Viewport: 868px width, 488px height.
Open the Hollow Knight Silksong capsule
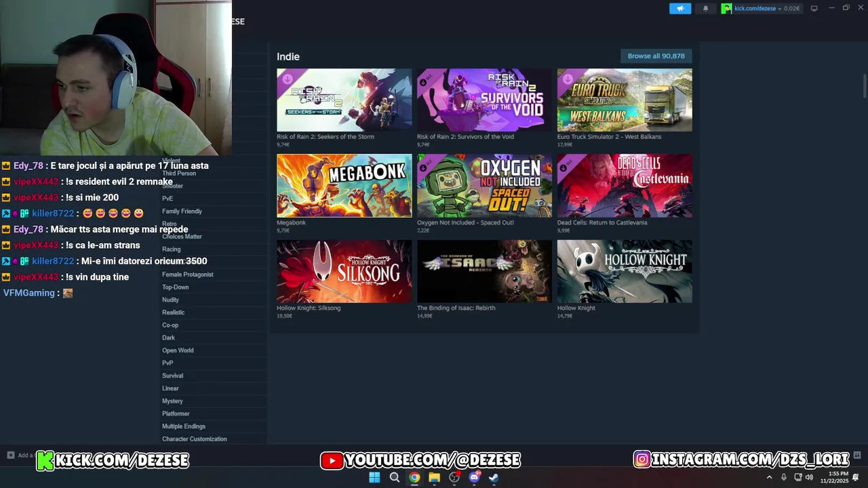pyautogui.click(x=344, y=271)
